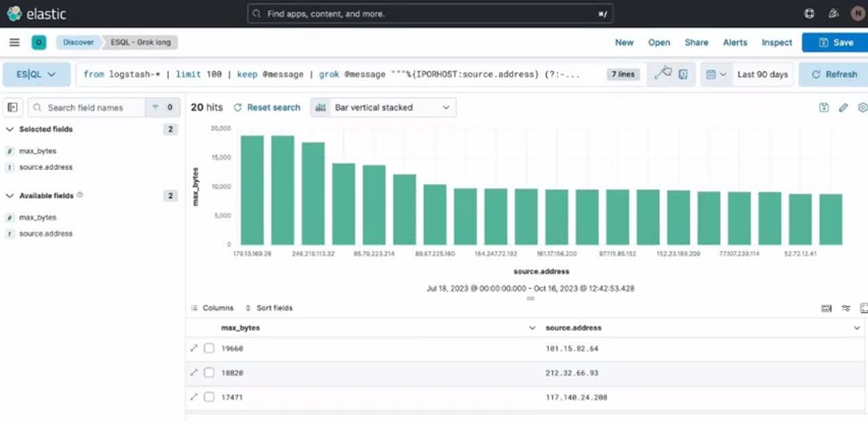This screenshot has height=421, width=868.
Task: Click the Refresh button
Action: tap(834, 75)
